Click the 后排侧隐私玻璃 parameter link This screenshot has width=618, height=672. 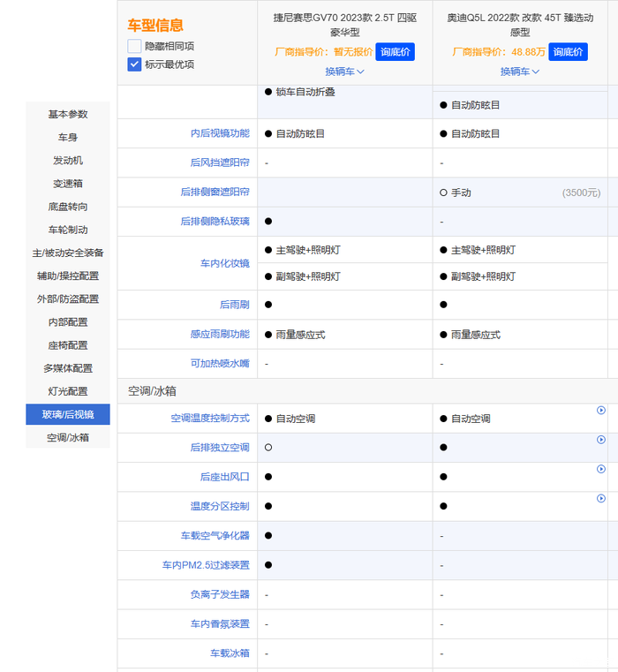tap(215, 222)
